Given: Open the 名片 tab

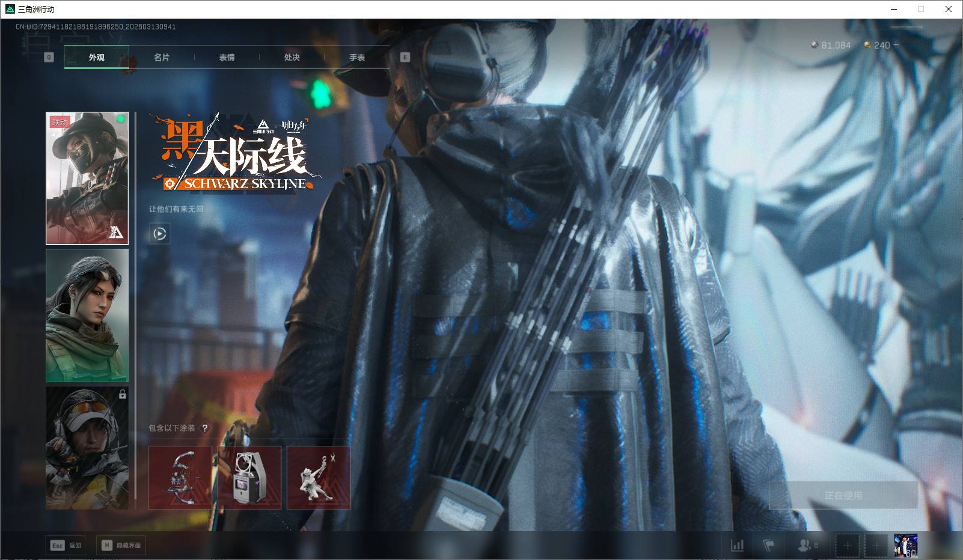Looking at the screenshot, I should [162, 58].
